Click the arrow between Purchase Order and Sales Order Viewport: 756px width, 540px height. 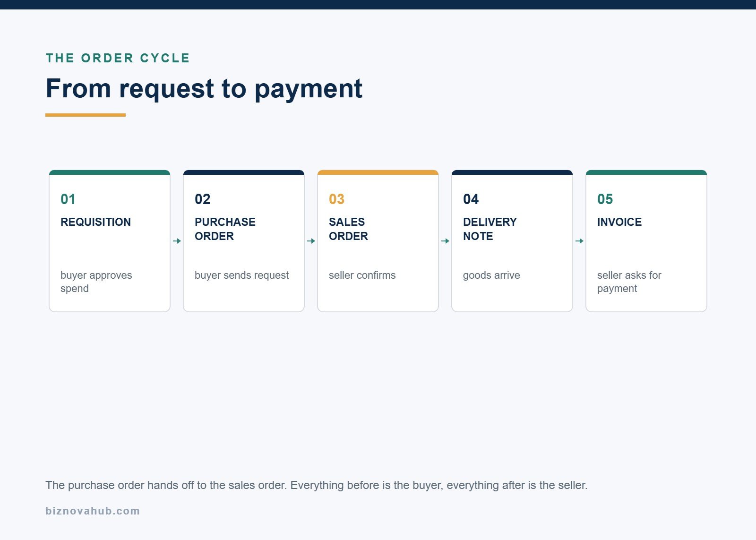(311, 241)
